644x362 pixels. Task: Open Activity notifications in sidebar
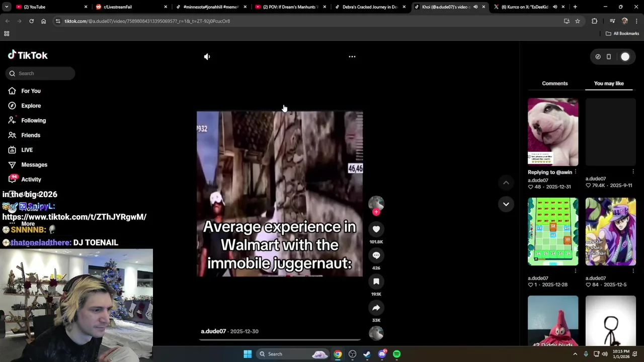(x=31, y=179)
